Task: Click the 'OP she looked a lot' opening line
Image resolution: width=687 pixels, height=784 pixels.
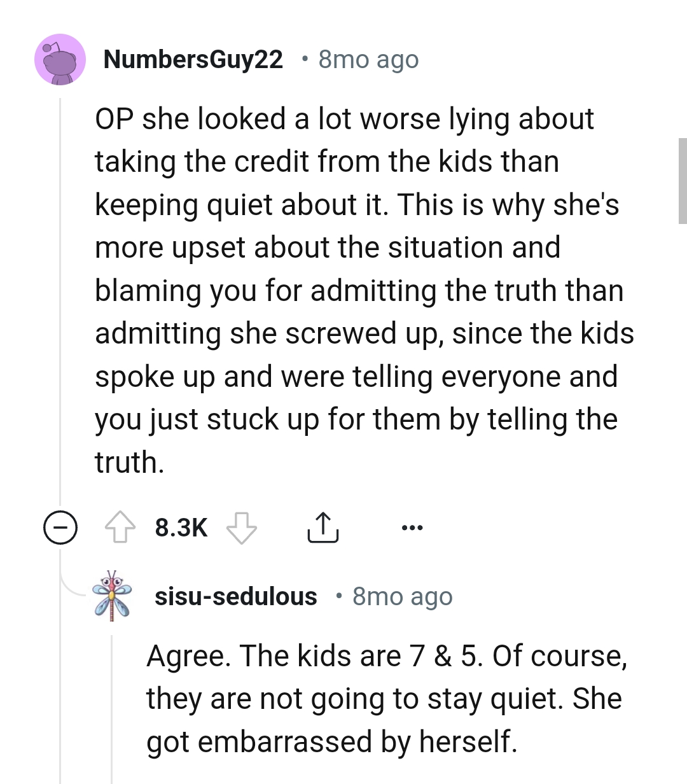Action: (344, 119)
